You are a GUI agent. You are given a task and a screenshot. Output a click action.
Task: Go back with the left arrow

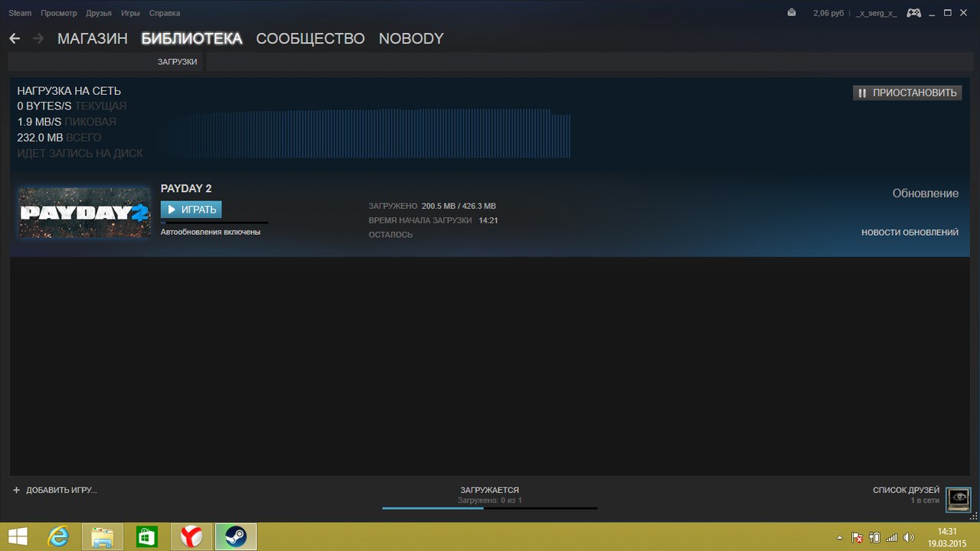point(15,38)
